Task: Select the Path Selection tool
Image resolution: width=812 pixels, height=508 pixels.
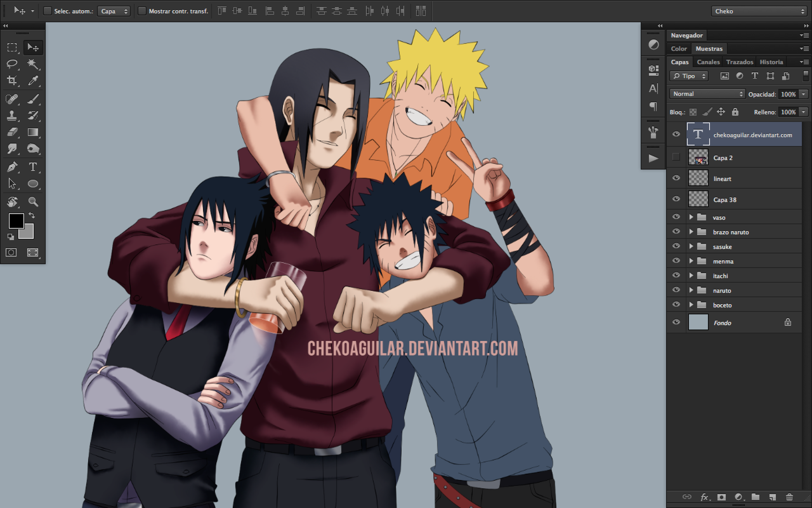Action: [x=12, y=184]
